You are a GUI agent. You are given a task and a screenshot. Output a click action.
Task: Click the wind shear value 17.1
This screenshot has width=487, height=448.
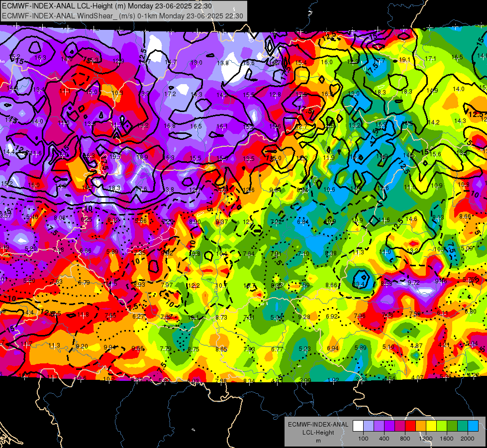[430, 58]
